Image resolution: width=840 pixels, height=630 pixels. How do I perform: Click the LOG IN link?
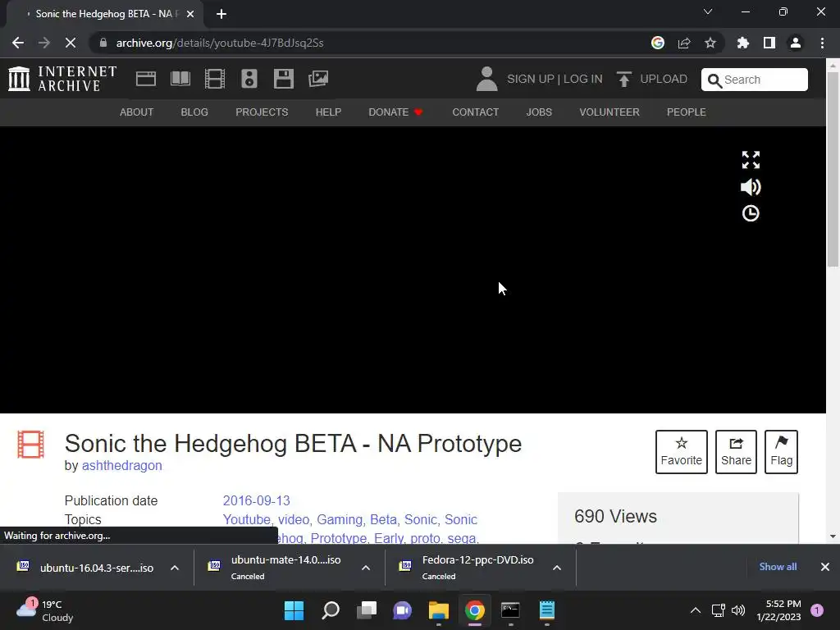(583, 79)
